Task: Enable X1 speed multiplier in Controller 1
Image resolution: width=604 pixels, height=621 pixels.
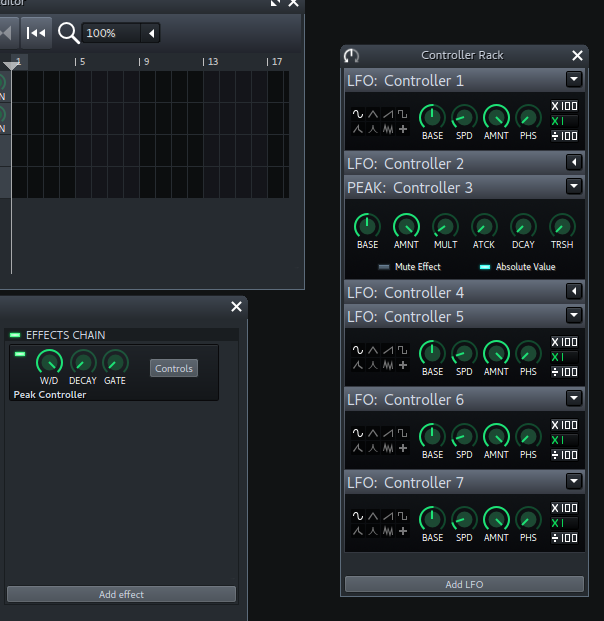Action: pyautogui.click(x=564, y=121)
